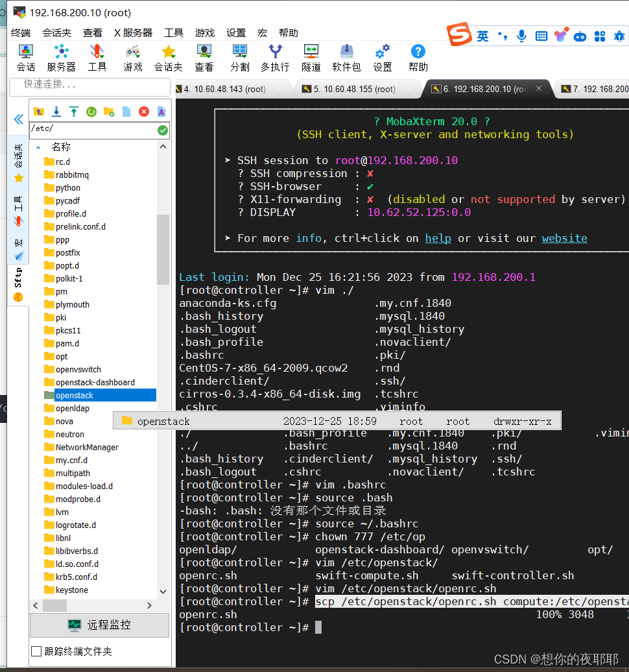This screenshot has width=629, height=672.
Task: Toggle Sogou input between Chinese and English
Action: (x=482, y=36)
